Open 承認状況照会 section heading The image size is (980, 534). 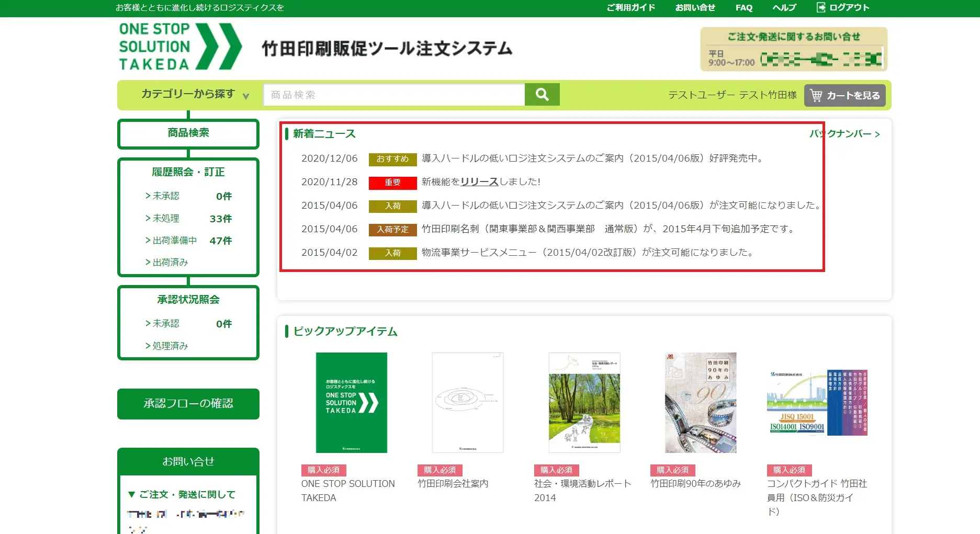pyautogui.click(x=188, y=300)
